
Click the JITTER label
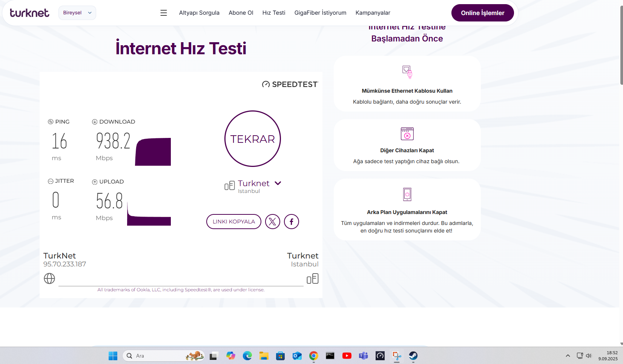coord(64,181)
